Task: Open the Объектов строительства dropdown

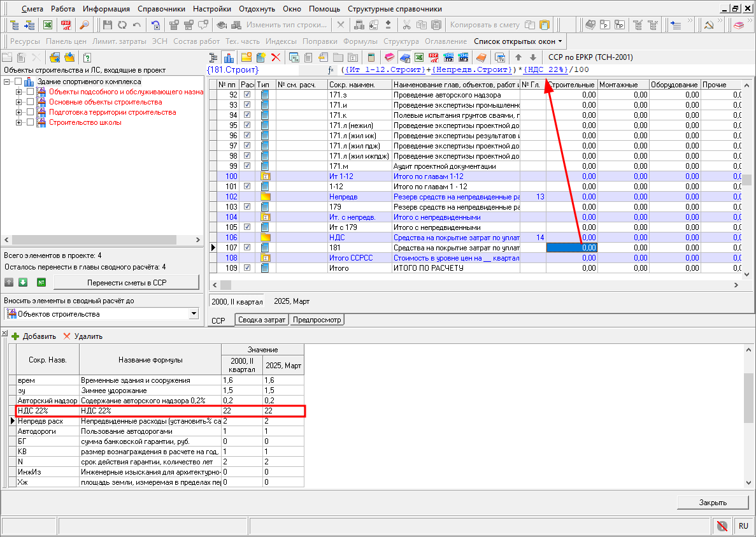Action: 194,314
